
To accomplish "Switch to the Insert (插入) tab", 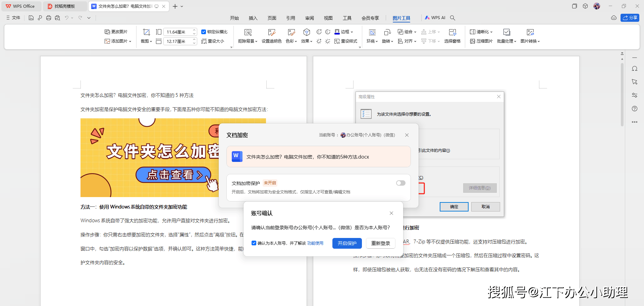I will coord(253,18).
